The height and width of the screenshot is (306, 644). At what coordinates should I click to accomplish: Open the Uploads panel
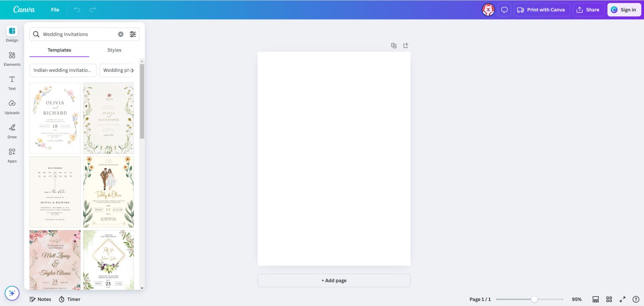12,106
